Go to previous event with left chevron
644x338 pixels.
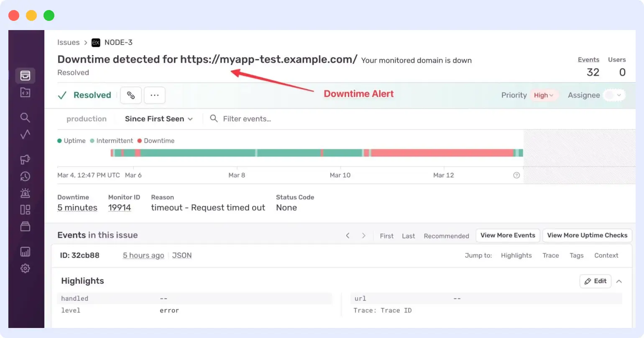tap(348, 236)
